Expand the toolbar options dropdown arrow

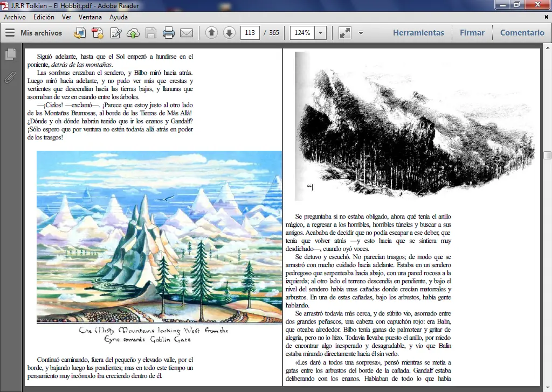point(361,33)
